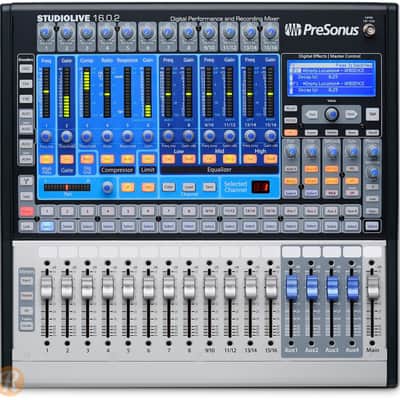
Task: Adjust the 15/16 trim knob in top row
Action: point(270,33)
